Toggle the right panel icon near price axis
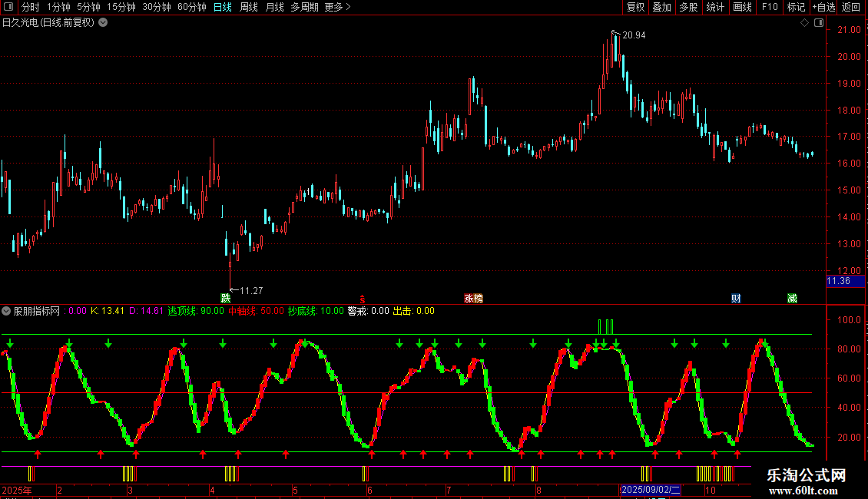 pyautogui.click(x=819, y=23)
